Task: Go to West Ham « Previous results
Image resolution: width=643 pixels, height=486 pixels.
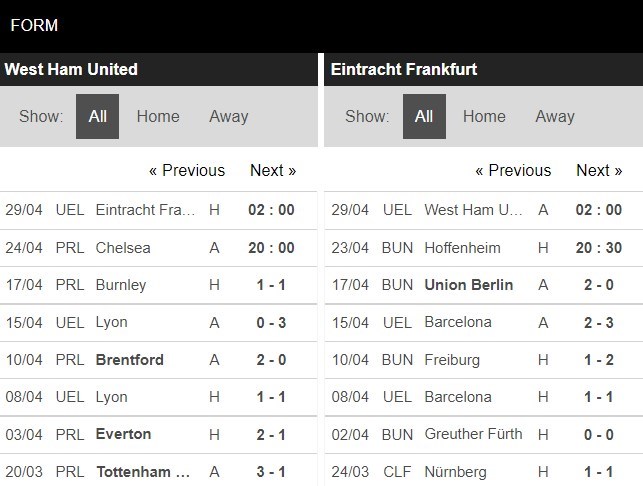Action: pyautogui.click(x=187, y=170)
